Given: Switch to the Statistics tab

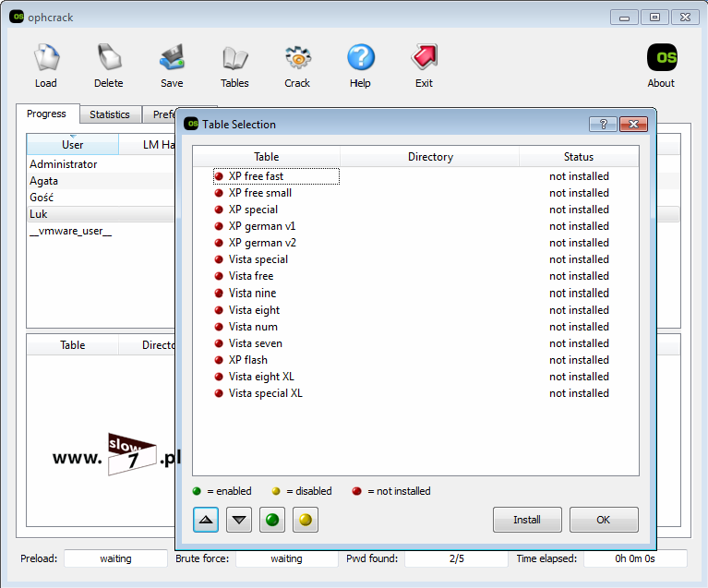Looking at the screenshot, I should tap(110, 114).
